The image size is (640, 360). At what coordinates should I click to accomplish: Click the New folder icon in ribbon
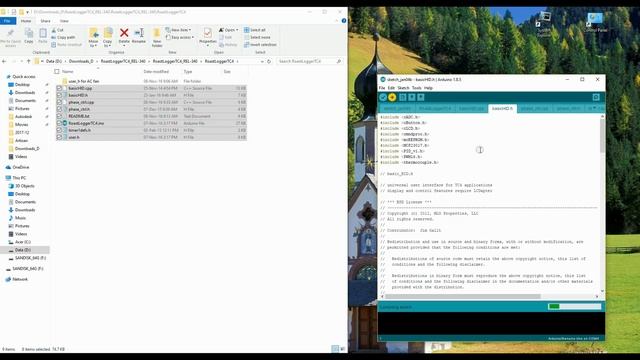pos(157,37)
